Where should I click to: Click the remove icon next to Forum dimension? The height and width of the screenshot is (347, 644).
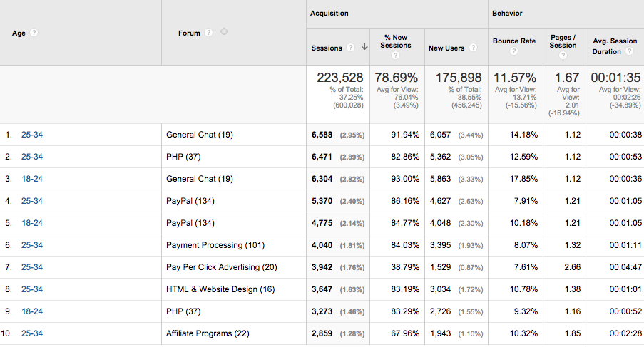click(x=224, y=32)
